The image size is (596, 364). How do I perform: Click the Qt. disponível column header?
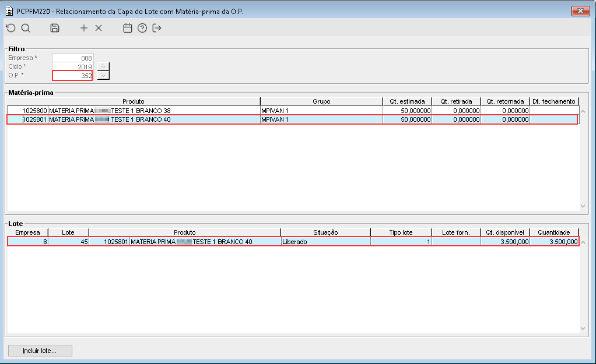(x=505, y=232)
